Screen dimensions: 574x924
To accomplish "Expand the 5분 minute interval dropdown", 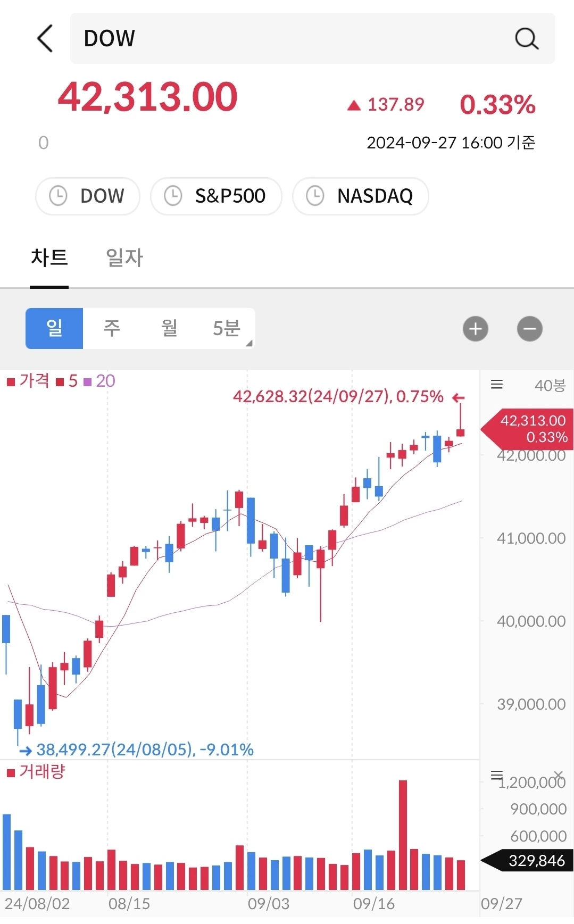I will [227, 328].
